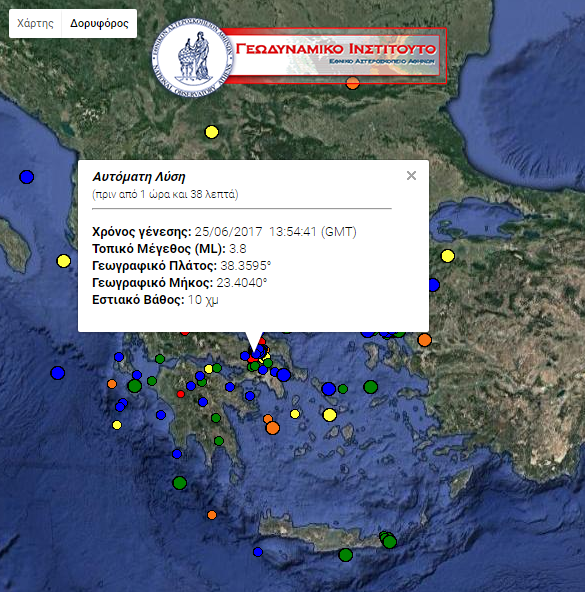Viewport: 585px width, 592px height.
Task: Select the orange marker northwest of Crete
Action: coord(212,515)
